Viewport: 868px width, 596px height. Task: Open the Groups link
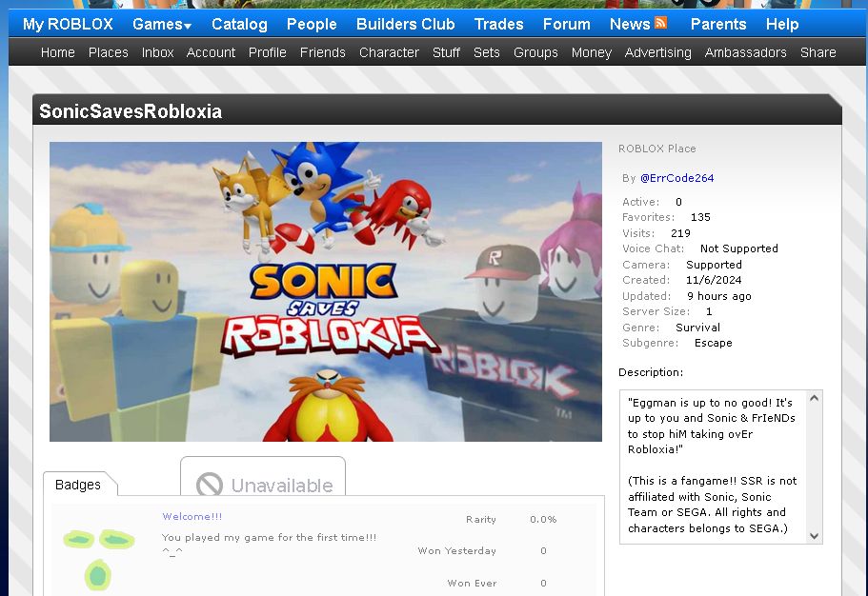point(535,52)
